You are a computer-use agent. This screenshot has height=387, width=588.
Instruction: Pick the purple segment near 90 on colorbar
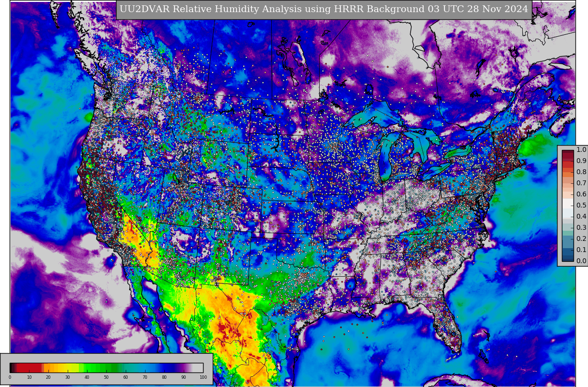point(183,368)
